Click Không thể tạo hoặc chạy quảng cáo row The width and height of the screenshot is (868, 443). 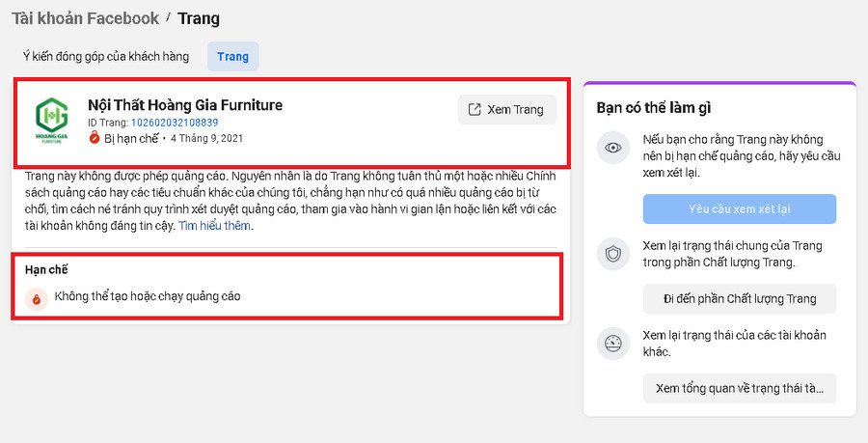click(147, 296)
